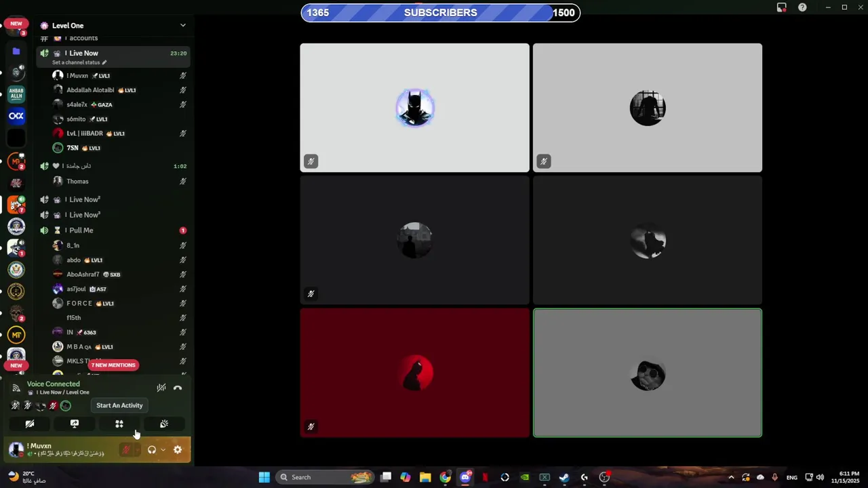Select user as7joul in Pull Me
Screen dimensions: 868x488
click(119, 289)
